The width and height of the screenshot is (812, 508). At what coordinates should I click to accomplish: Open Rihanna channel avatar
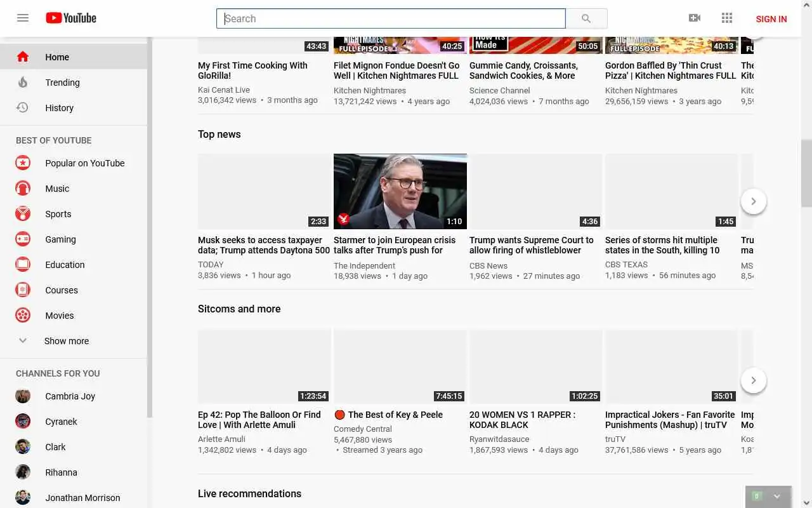click(x=23, y=472)
